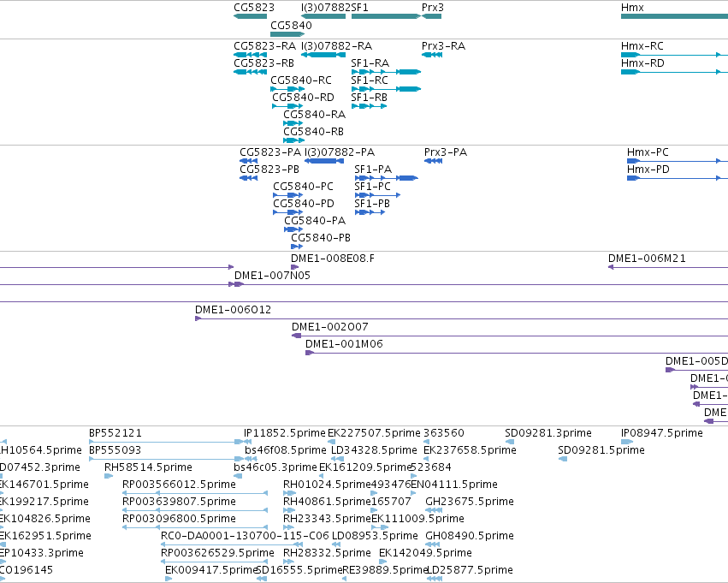The image size is (728, 583).
Task: Click EST EK237658.5prime
Action: tap(470, 450)
